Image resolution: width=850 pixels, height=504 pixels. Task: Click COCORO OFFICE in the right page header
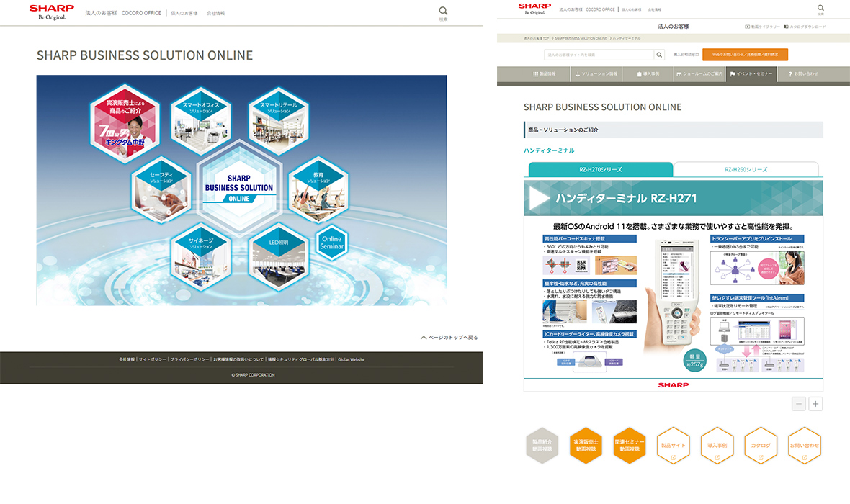pyautogui.click(x=600, y=9)
